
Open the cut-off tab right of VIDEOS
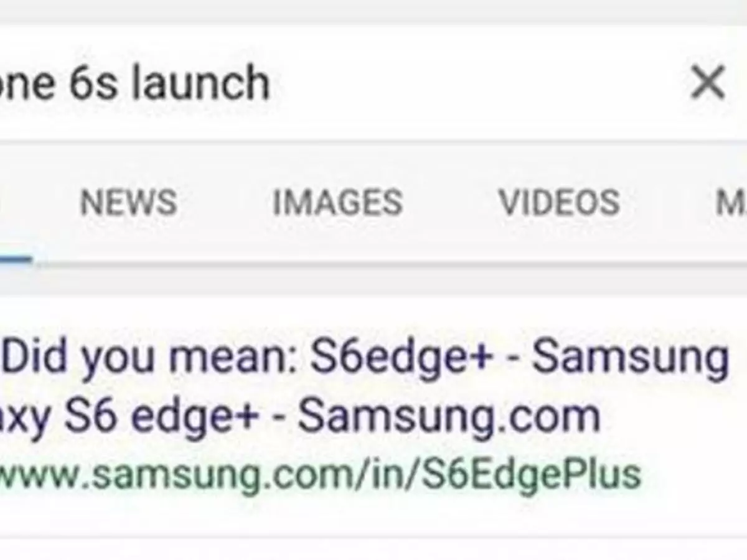pos(731,202)
